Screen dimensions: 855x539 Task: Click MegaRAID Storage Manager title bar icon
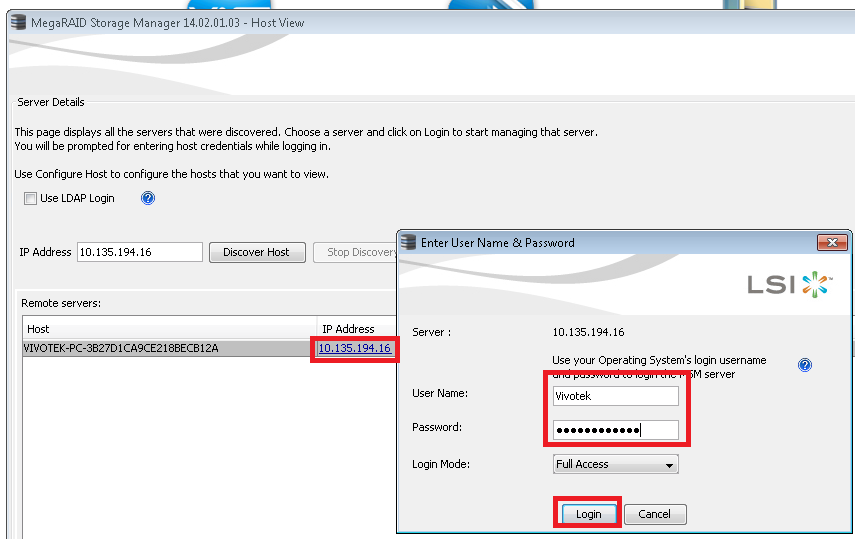point(19,22)
